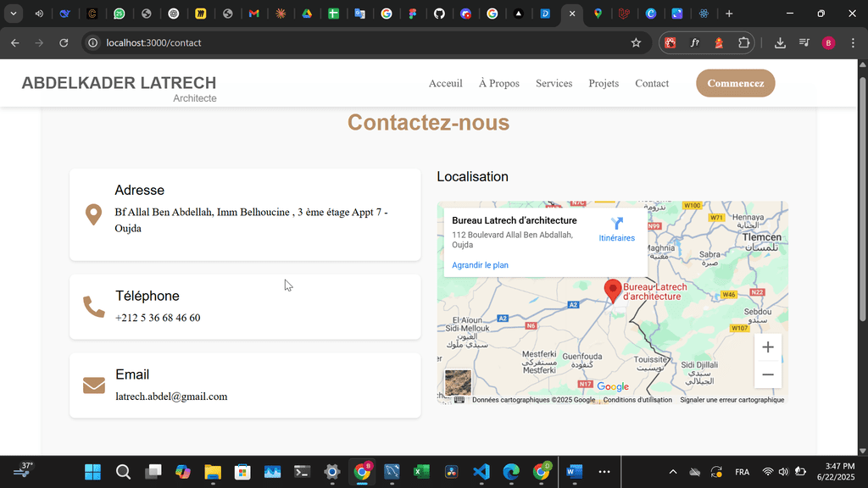Switch to the GitHub browser tab
The width and height of the screenshot is (868, 488).
(x=440, y=14)
